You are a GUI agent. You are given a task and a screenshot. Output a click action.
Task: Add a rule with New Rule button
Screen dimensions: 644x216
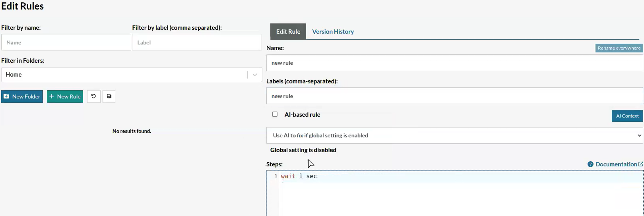(x=65, y=96)
